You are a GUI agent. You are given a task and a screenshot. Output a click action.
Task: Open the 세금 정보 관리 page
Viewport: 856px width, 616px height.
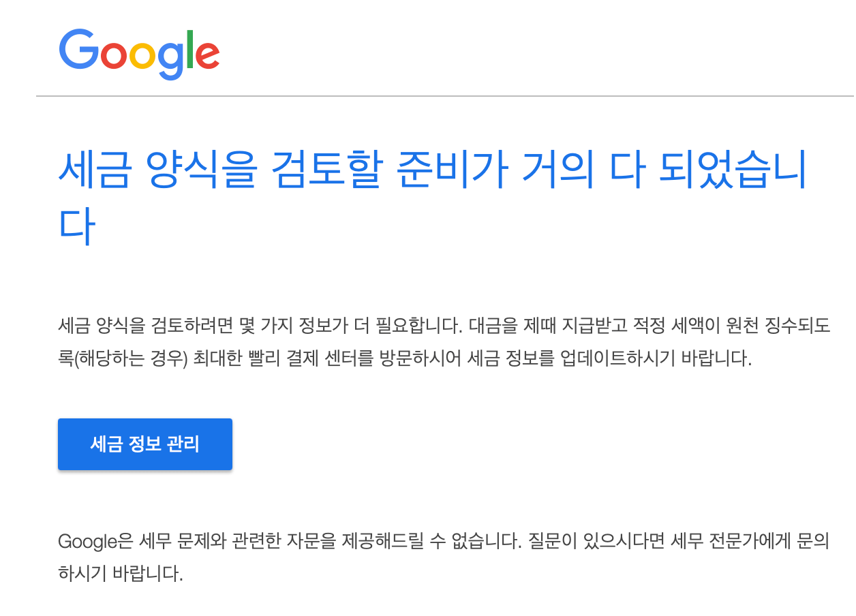pyautogui.click(x=145, y=444)
